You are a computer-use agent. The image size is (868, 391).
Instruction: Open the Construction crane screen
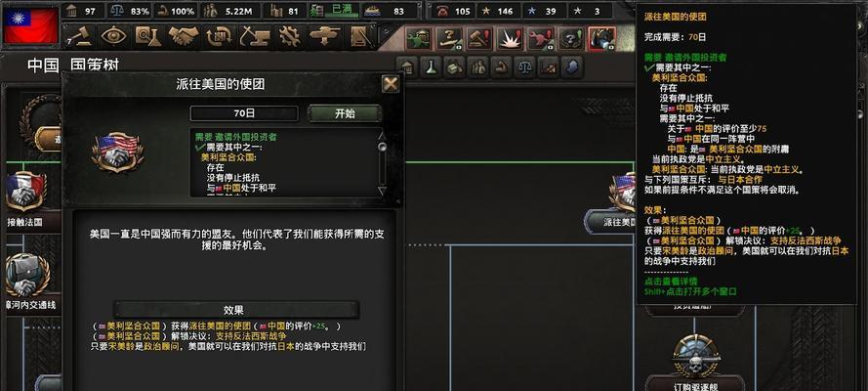pos(255,36)
